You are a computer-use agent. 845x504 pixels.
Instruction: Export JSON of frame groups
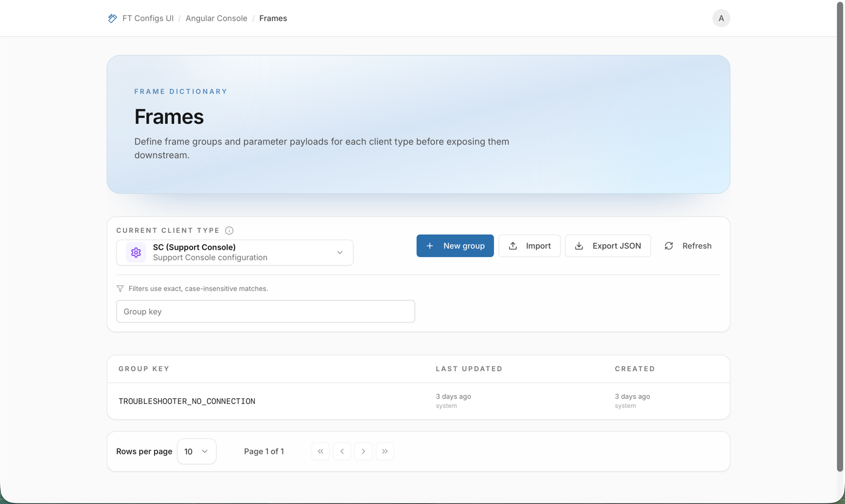coord(608,246)
